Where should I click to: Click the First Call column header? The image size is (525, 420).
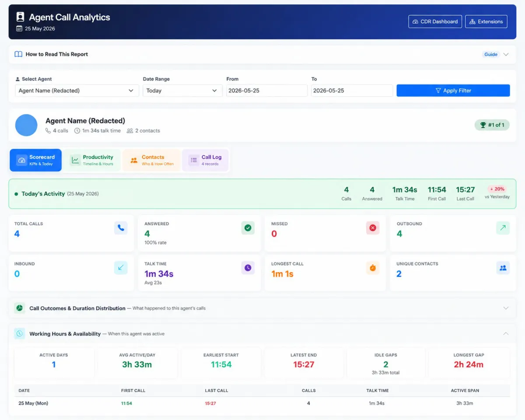pos(133,390)
